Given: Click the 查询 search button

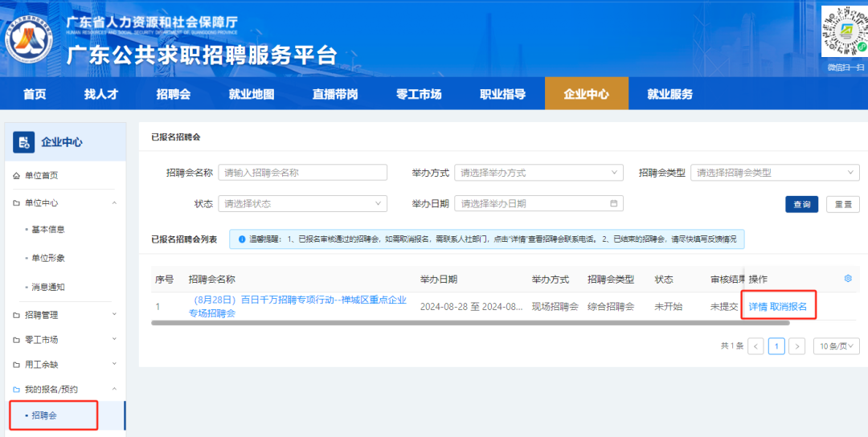Looking at the screenshot, I should [x=801, y=204].
